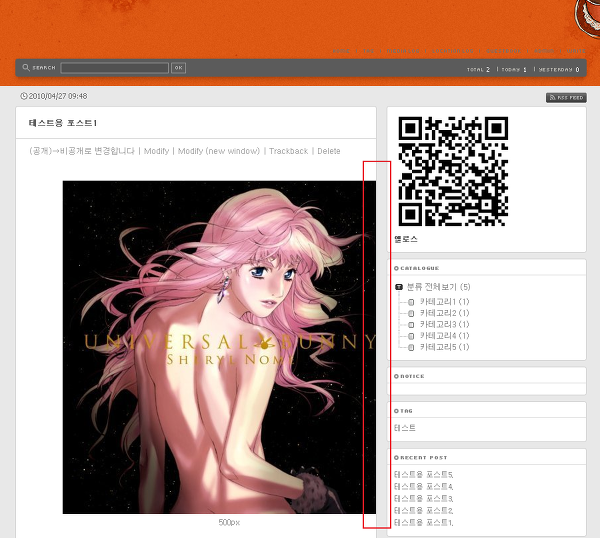600x538 pixels.
Task: Click the YESTERDAY 0 visitor counter
Action: click(559, 70)
